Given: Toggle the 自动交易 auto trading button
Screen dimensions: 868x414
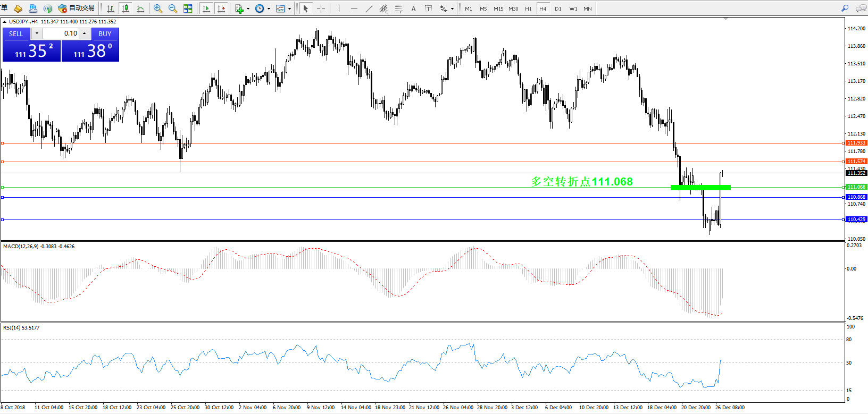Looking at the screenshot, I should click(77, 9).
